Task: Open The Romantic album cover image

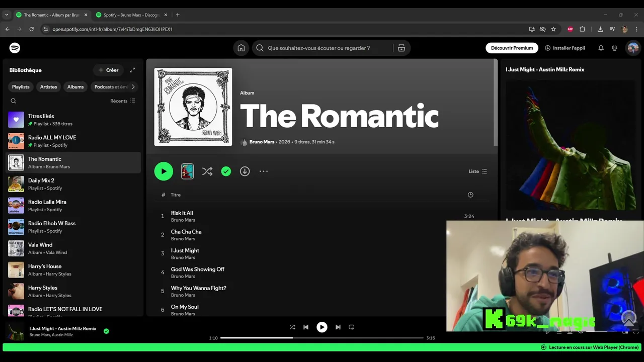Action: coord(193,107)
